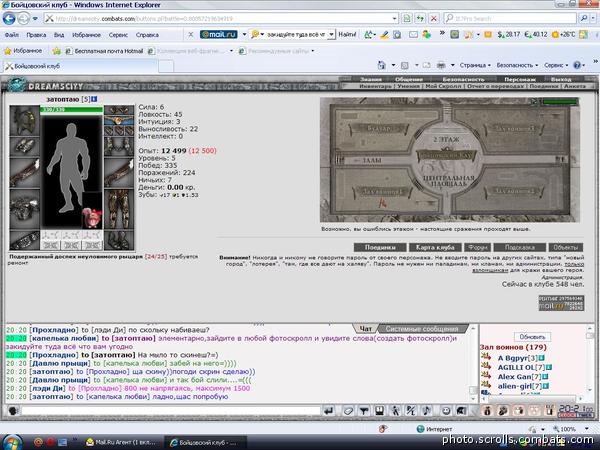The width and height of the screenshot is (600, 450).
Task: Stop loading with the red X button
Action: click(434, 18)
